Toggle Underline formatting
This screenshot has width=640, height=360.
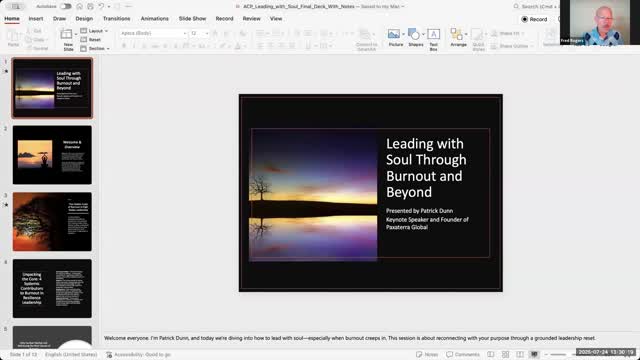coord(144,46)
